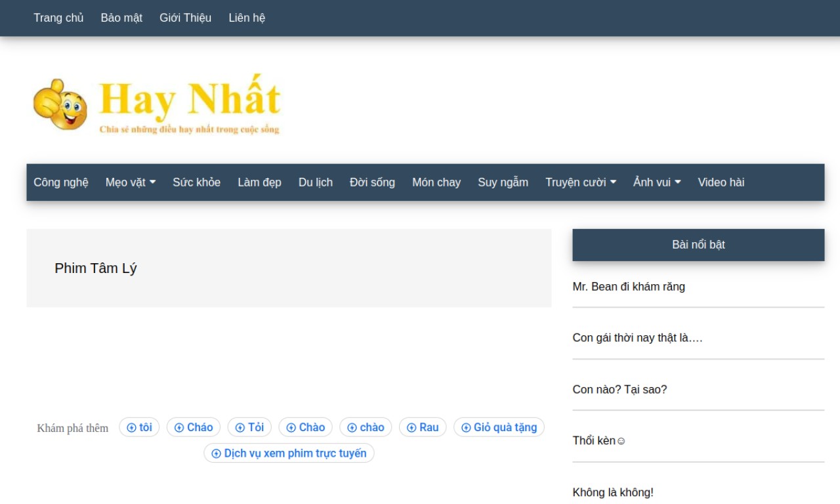Click plus icon on 'Dịch vụ xem phim' chip

217,453
